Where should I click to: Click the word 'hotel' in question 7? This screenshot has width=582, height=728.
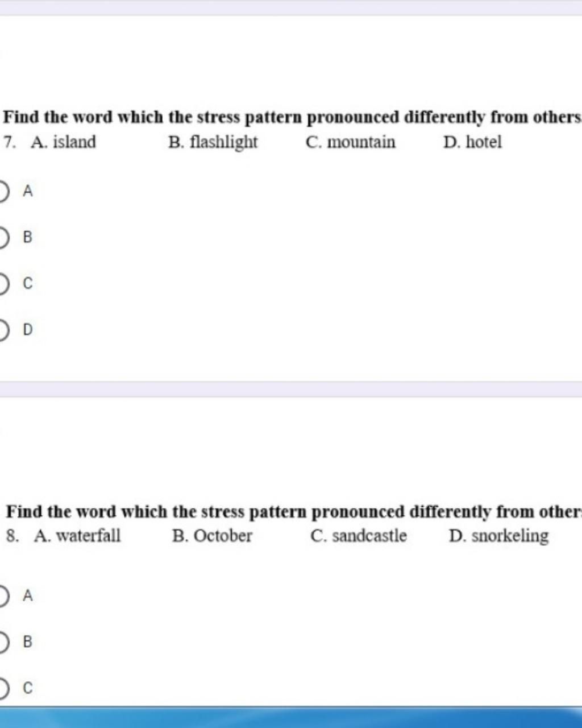484,142
